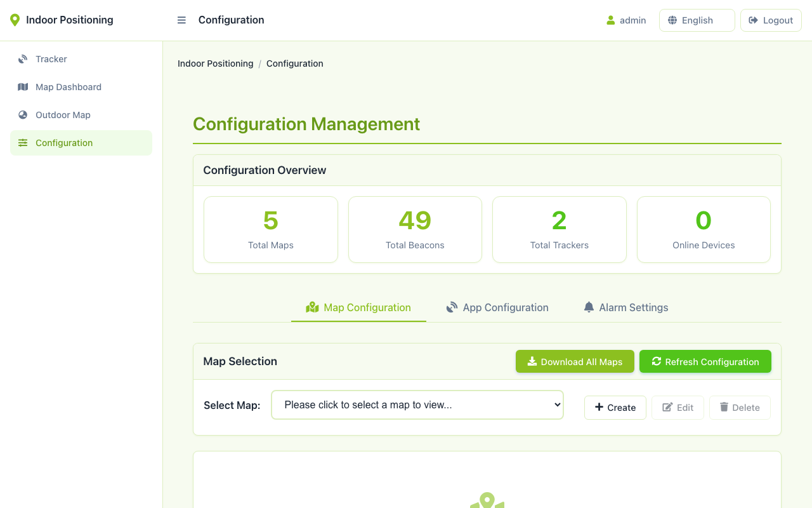Click the Total Beacons card
Image resolution: width=812 pixels, height=508 pixels.
[x=415, y=229]
